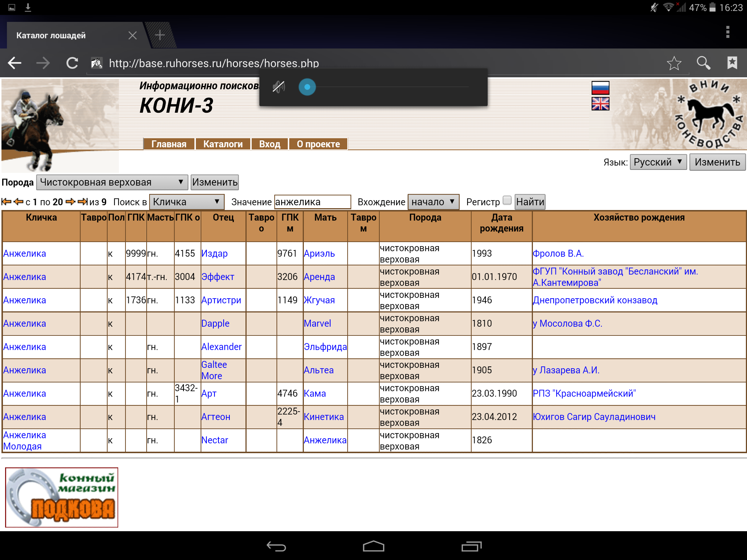Open the Днепропетровский конзавод link
Image resolution: width=747 pixels, height=560 pixels.
[x=595, y=300]
